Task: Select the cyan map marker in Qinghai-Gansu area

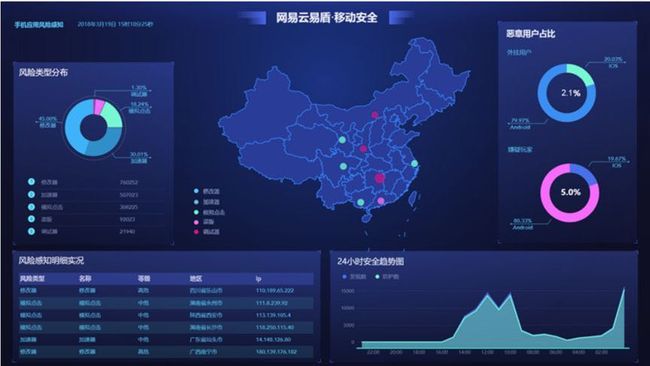Action: tap(342, 140)
